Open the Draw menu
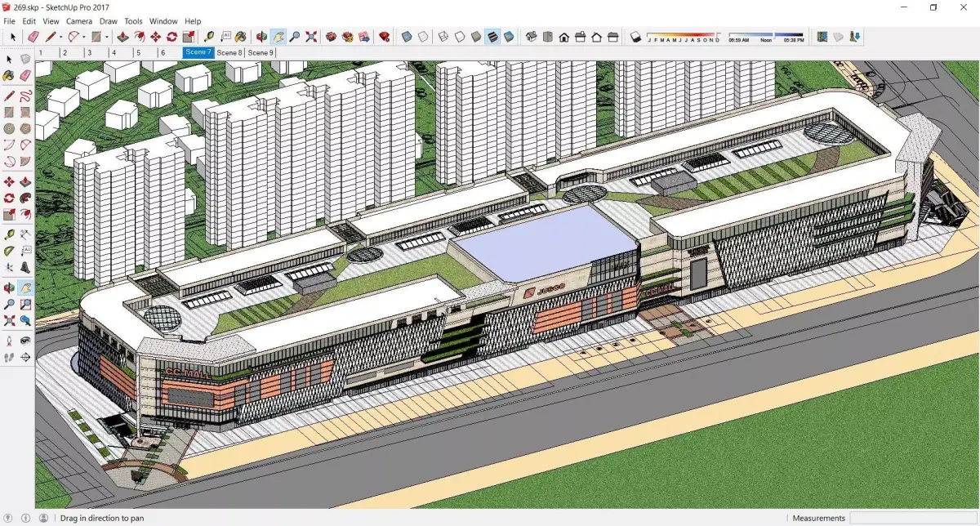 pos(109,21)
